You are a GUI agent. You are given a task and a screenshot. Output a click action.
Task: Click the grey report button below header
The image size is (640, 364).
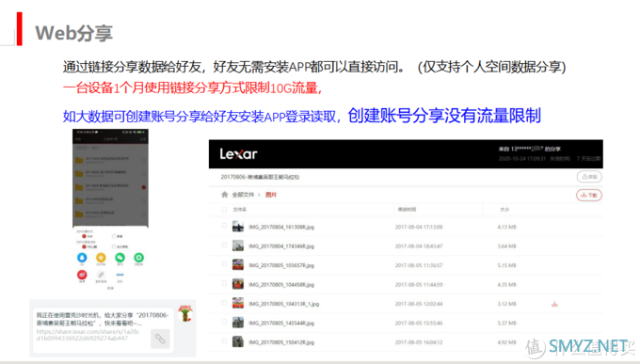[589, 177]
